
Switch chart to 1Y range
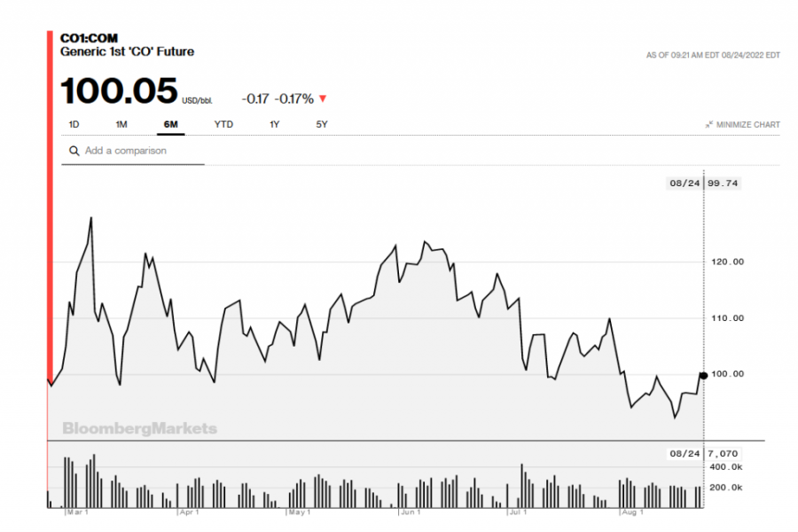pos(275,125)
